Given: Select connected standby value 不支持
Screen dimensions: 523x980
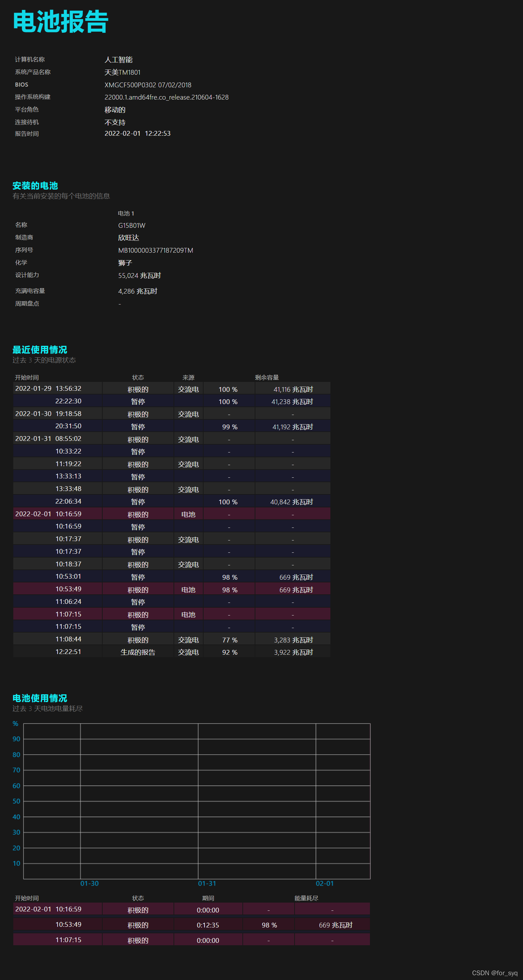Looking at the screenshot, I should coord(115,122).
